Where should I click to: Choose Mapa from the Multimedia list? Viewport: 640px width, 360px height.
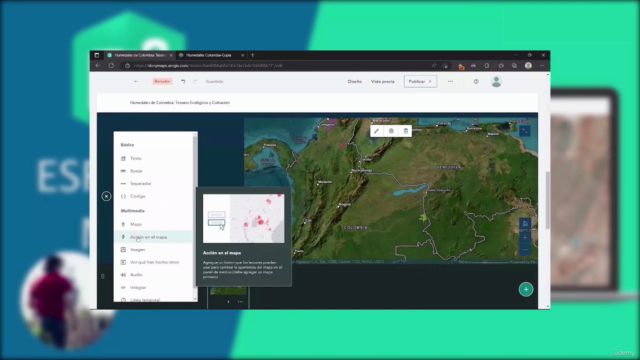coord(153,224)
